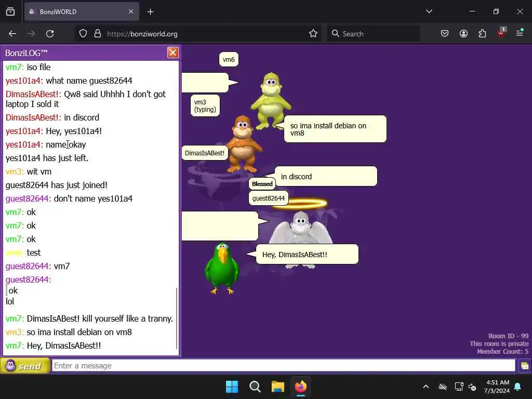Click log line 'guest82644 has just joined!'
The image size is (532, 399).
[x=56, y=185]
